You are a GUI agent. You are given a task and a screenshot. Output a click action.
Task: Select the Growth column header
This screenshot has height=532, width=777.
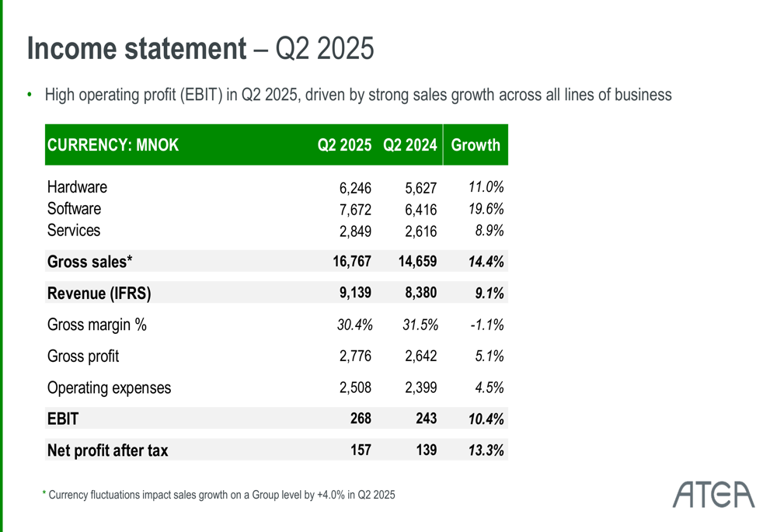coord(476,145)
